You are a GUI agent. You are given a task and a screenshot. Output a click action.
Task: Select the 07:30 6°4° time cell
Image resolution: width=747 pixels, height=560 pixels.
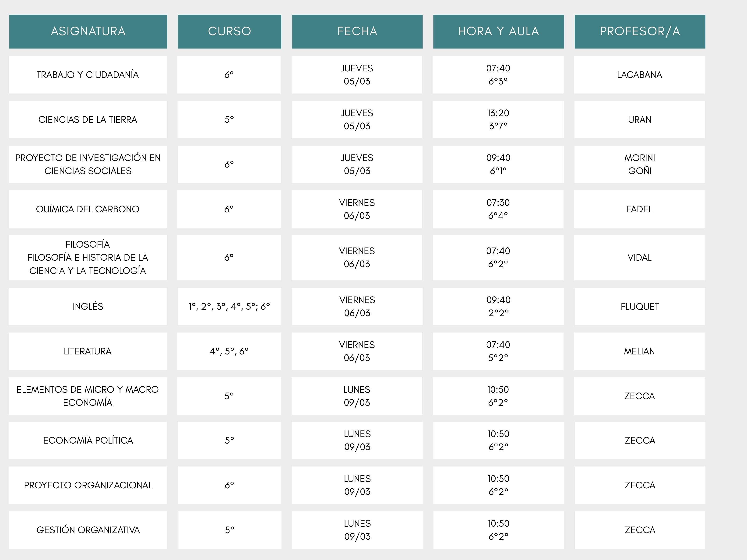click(498, 209)
